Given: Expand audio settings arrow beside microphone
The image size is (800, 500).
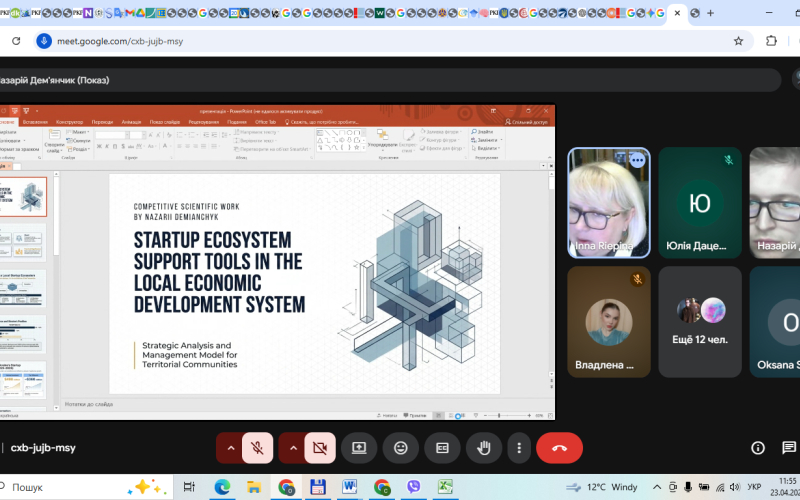Looking at the screenshot, I should pos(231,448).
